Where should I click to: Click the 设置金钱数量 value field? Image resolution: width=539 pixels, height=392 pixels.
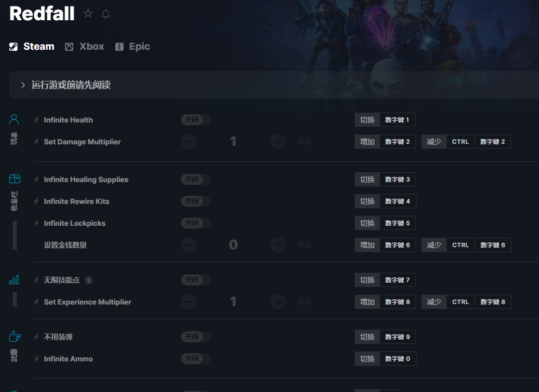coord(233,245)
